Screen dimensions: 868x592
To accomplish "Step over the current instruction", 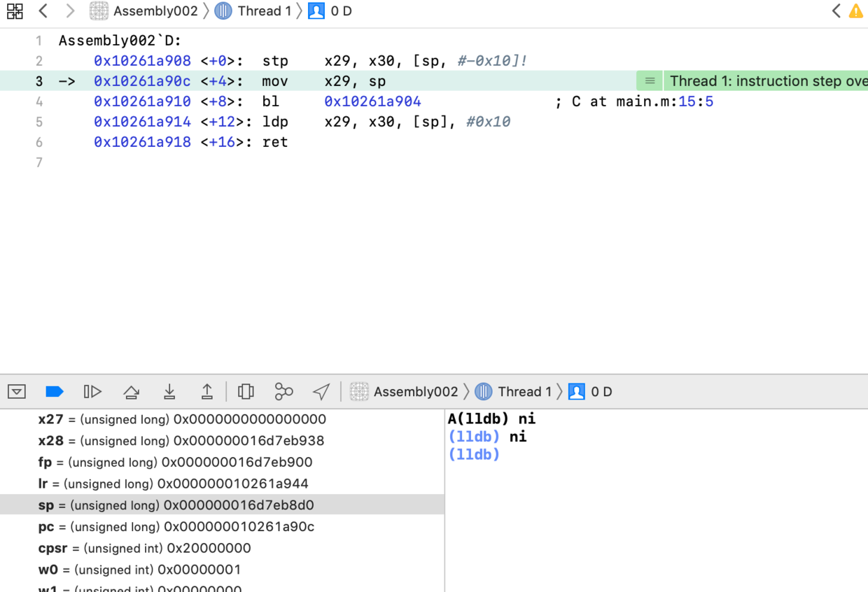I will coord(131,392).
